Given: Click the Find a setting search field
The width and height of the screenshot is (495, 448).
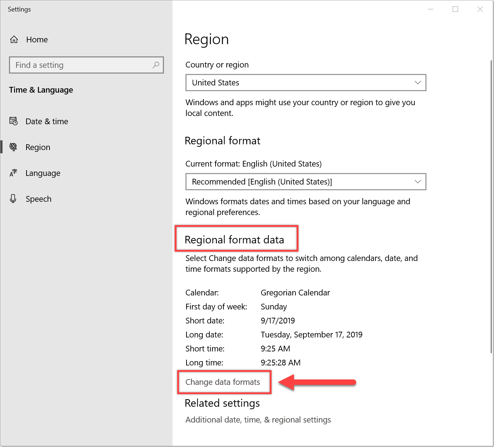Looking at the screenshot, I should [x=82, y=65].
